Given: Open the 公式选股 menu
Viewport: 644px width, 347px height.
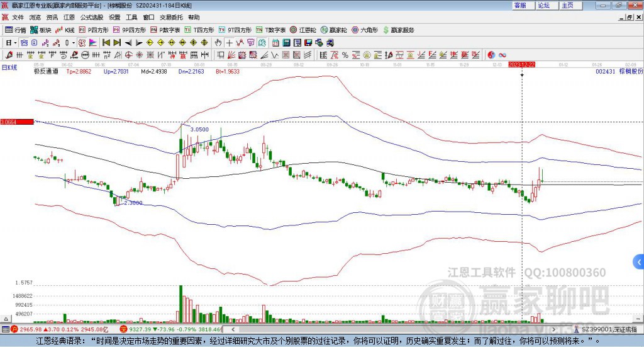Looking at the screenshot, I should (x=92, y=17).
